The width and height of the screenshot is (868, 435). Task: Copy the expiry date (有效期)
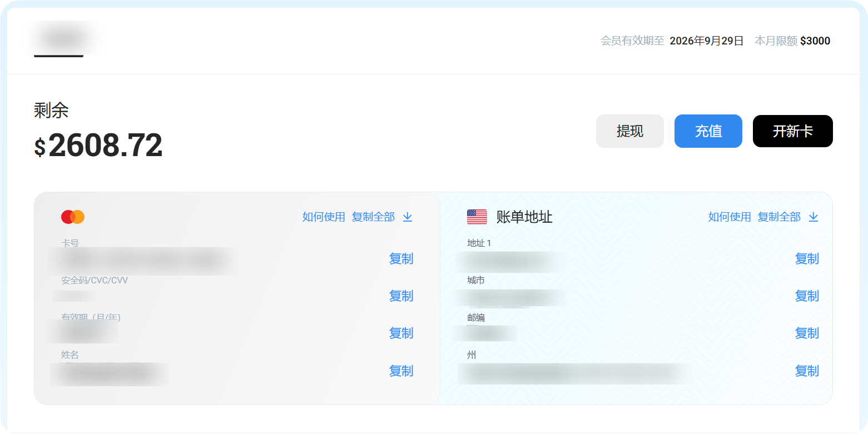tap(401, 333)
